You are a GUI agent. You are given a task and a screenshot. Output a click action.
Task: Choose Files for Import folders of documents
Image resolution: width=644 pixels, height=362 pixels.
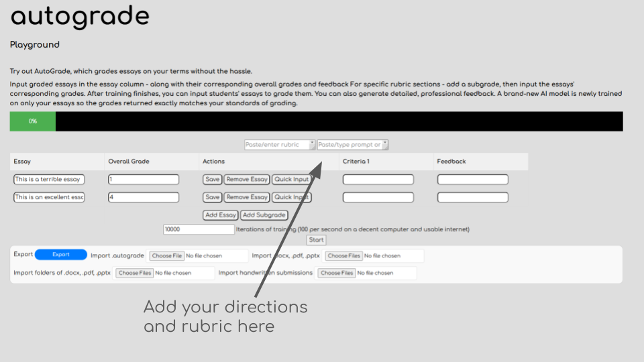click(x=135, y=273)
